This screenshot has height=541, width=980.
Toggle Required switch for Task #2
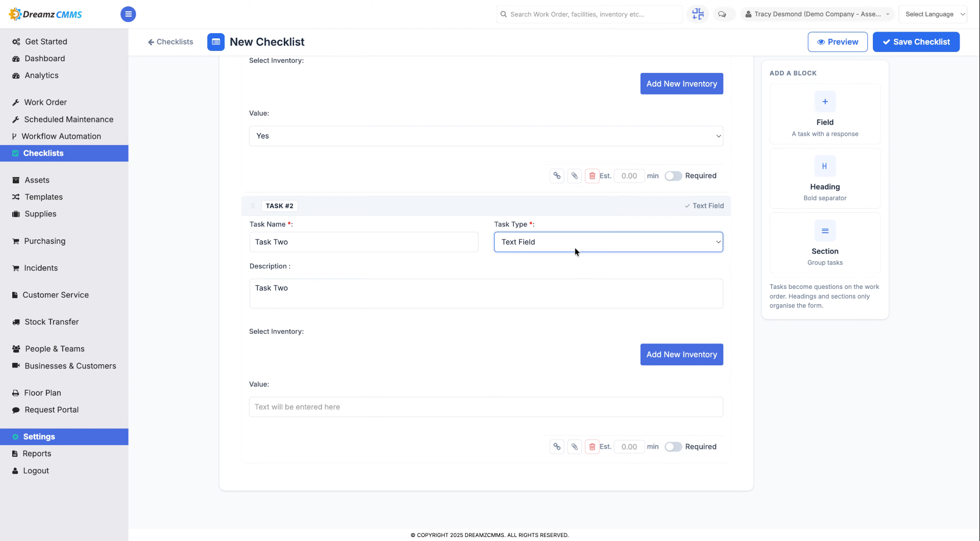(x=673, y=447)
